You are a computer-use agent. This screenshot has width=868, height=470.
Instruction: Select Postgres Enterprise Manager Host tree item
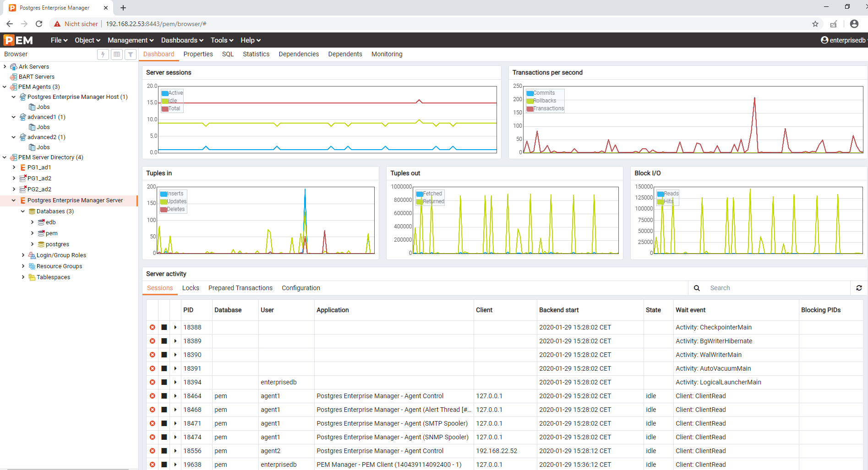(x=77, y=97)
